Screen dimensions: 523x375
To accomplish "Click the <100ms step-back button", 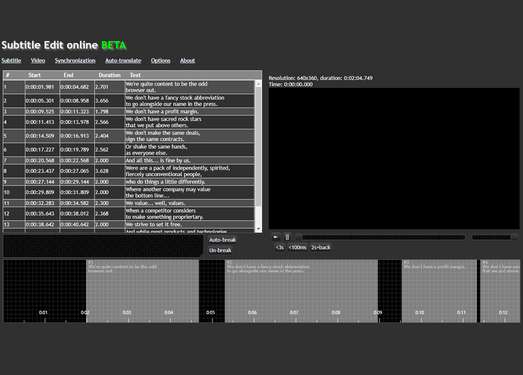I will click(x=298, y=248).
